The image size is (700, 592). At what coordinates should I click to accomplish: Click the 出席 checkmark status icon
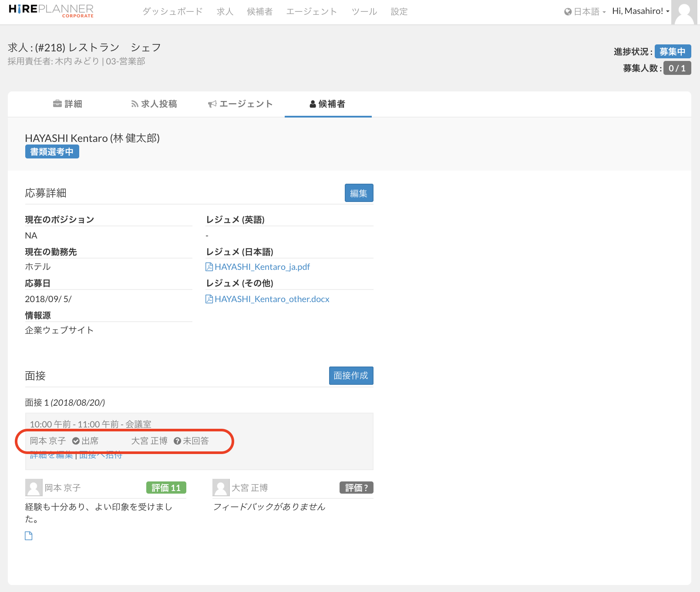(x=76, y=441)
